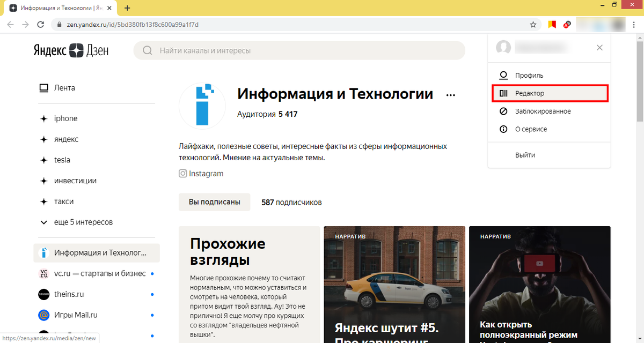The image size is (644, 343).
Task: Open the Как открыть полноэкранный режим card
Action: pyautogui.click(x=540, y=285)
